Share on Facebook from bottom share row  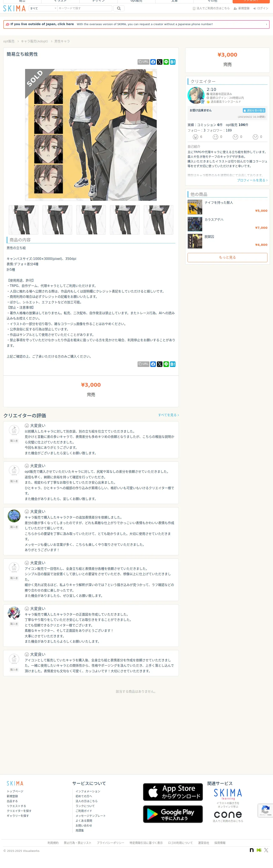coord(153,364)
